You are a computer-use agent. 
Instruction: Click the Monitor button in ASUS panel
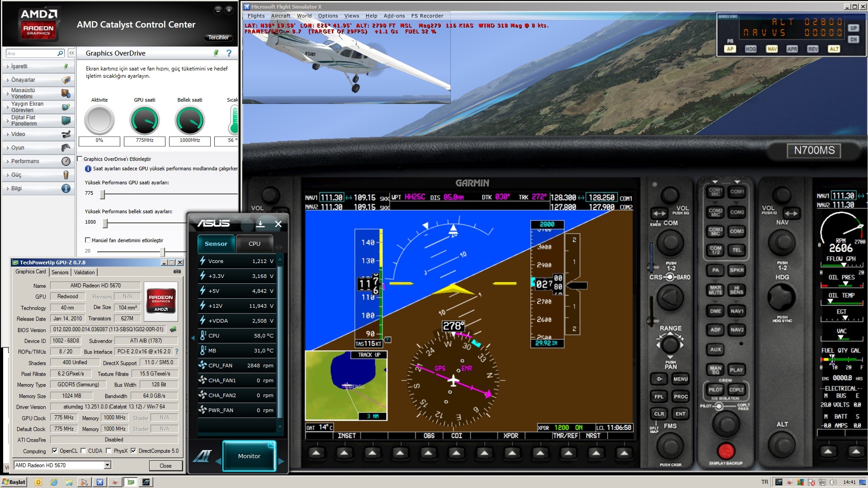coord(249,456)
